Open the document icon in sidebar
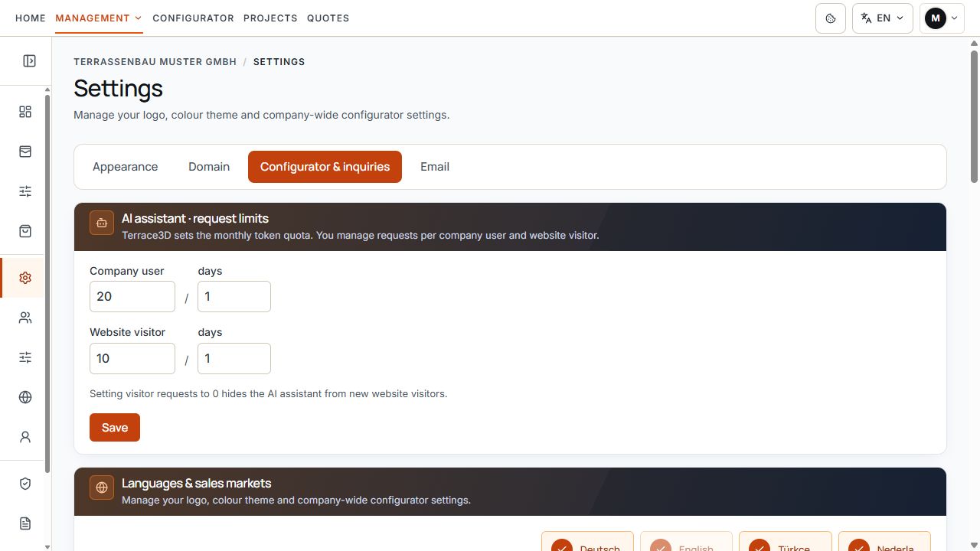Image resolution: width=980 pixels, height=551 pixels. pyautogui.click(x=25, y=523)
